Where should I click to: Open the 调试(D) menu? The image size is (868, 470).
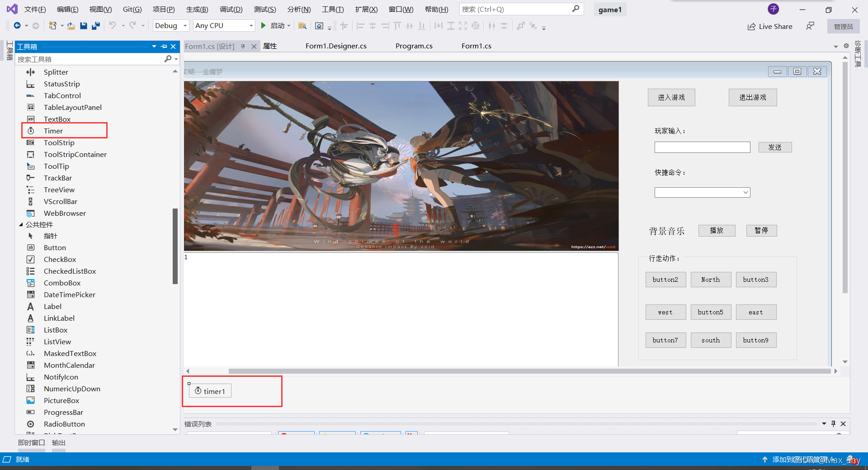point(231,9)
